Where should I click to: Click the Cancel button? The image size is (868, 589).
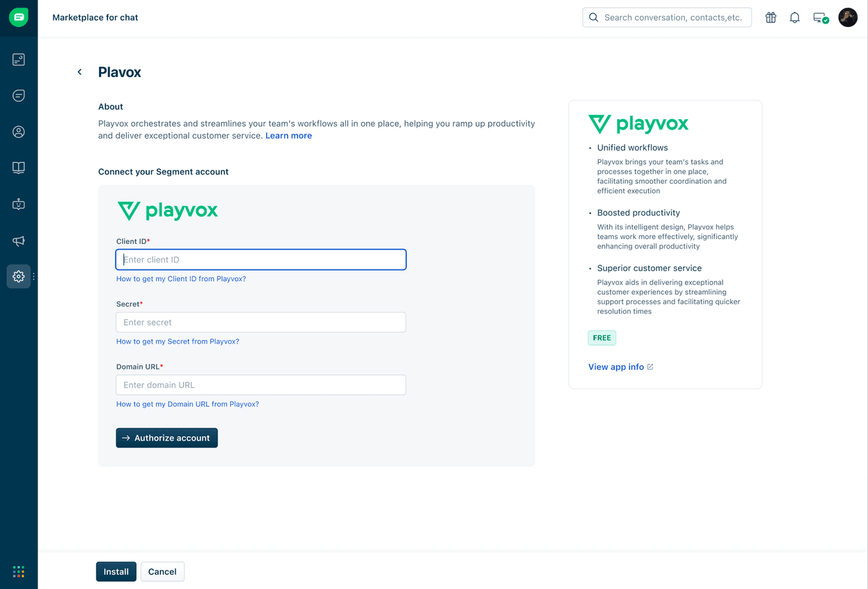[162, 571]
